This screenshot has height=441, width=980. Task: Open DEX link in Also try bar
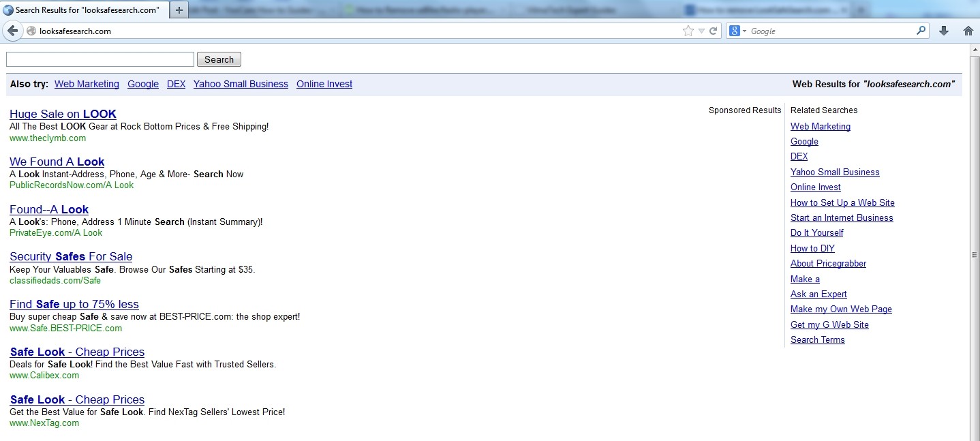click(176, 84)
